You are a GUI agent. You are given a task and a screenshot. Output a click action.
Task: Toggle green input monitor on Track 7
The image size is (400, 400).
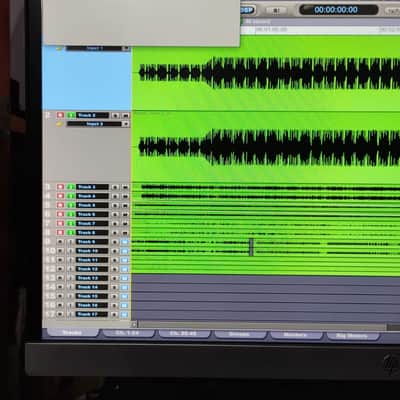(x=71, y=223)
